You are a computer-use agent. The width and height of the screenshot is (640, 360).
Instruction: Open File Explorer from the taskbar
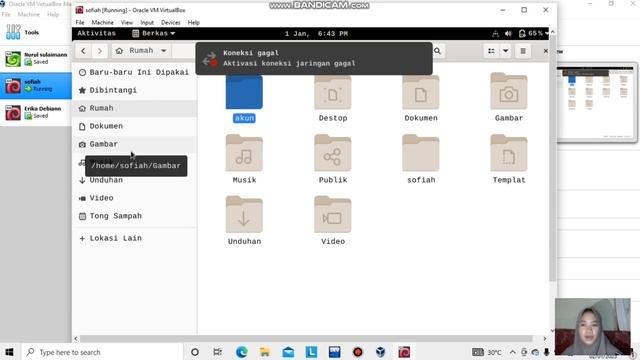[x=265, y=352]
